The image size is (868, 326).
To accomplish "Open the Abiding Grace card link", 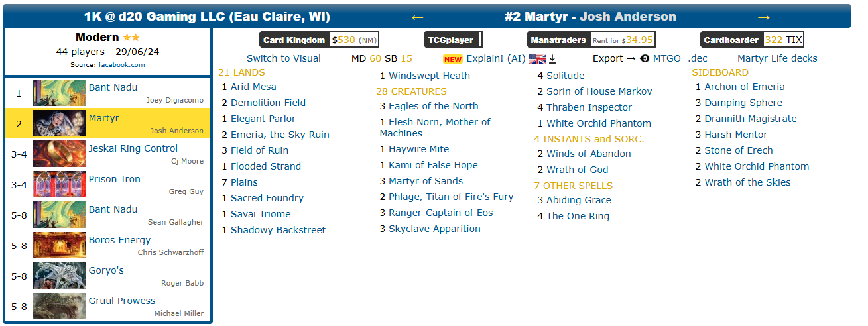I will [579, 200].
